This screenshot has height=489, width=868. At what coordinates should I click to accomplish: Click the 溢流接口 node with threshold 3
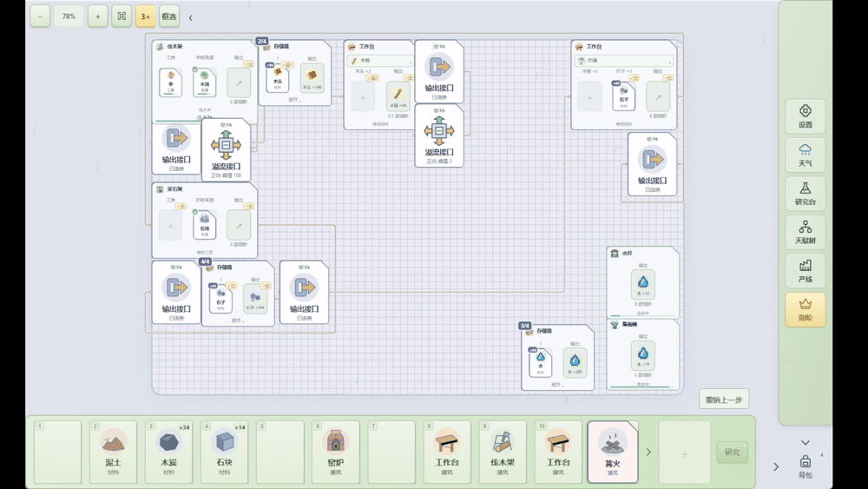point(439,135)
